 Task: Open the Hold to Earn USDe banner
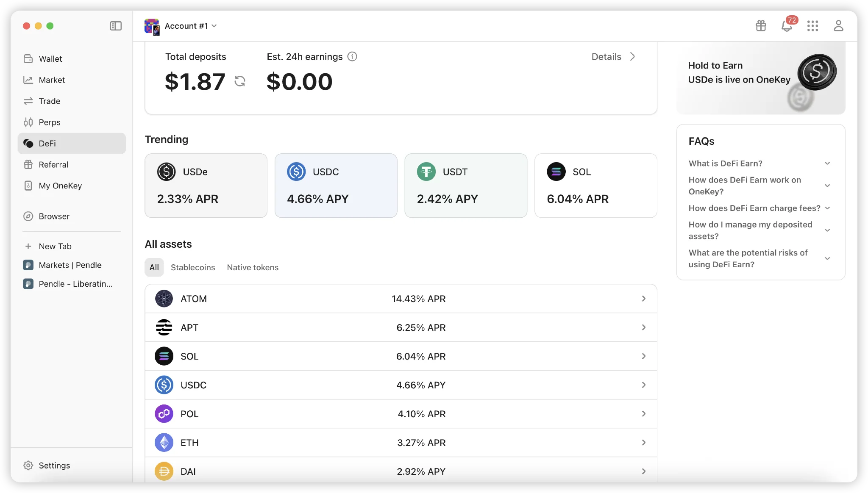(x=760, y=78)
